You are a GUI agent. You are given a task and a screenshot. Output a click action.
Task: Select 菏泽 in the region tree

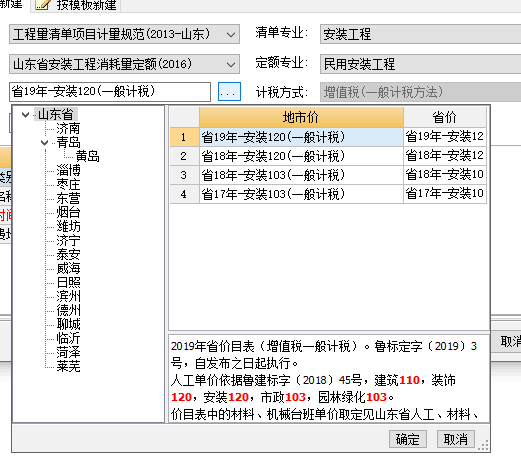[x=68, y=352]
